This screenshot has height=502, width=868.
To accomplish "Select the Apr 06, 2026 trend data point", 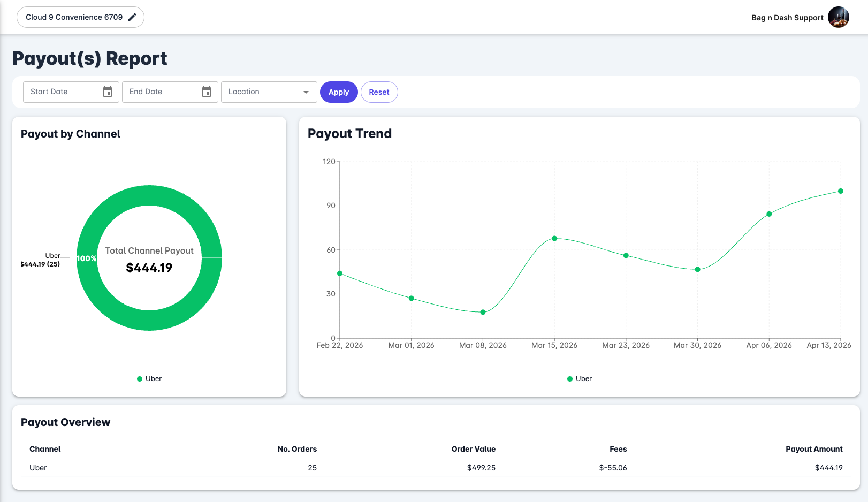I will [x=769, y=214].
